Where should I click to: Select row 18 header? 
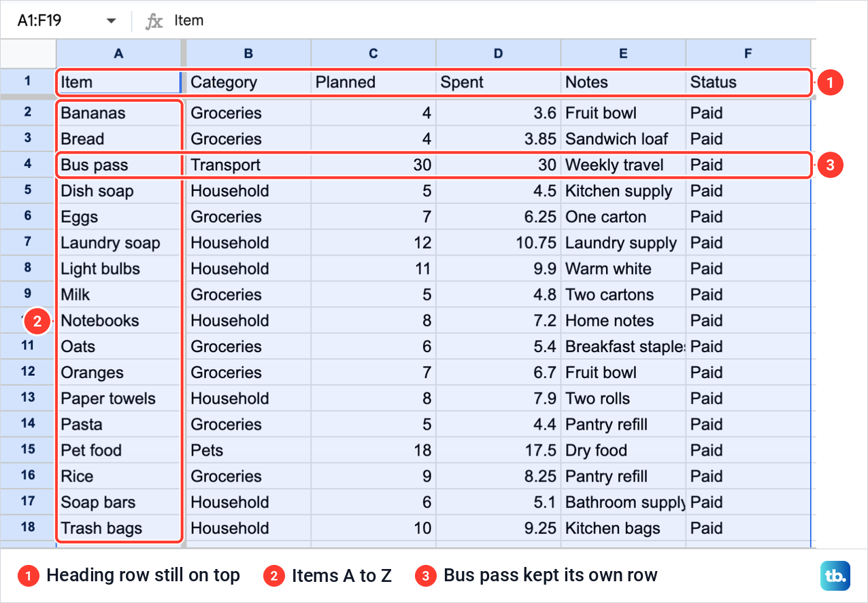pyautogui.click(x=28, y=528)
